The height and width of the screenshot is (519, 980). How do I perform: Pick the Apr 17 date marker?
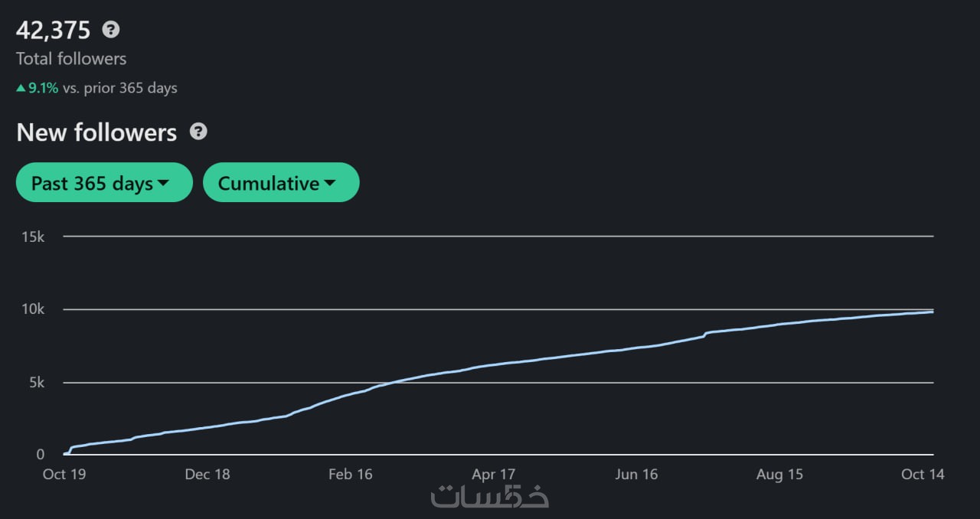[494, 475]
